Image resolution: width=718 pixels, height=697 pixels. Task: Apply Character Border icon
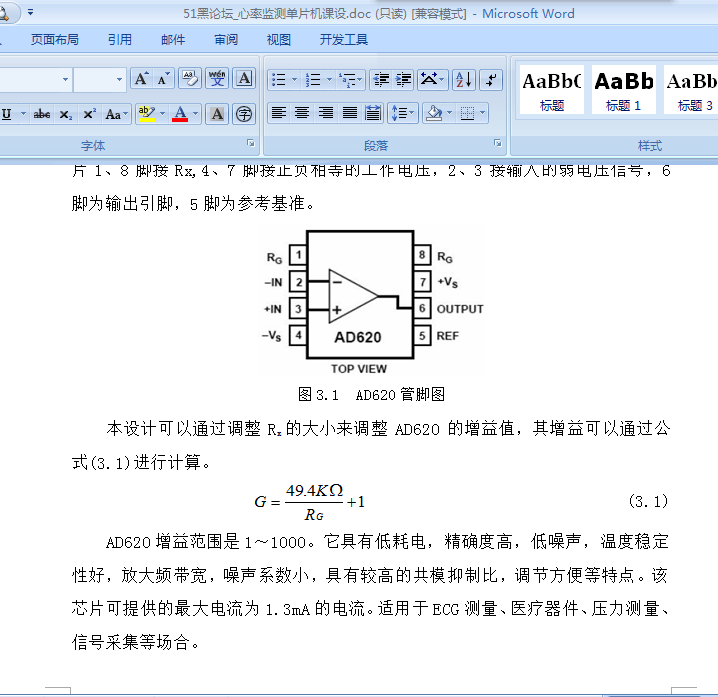click(244, 79)
